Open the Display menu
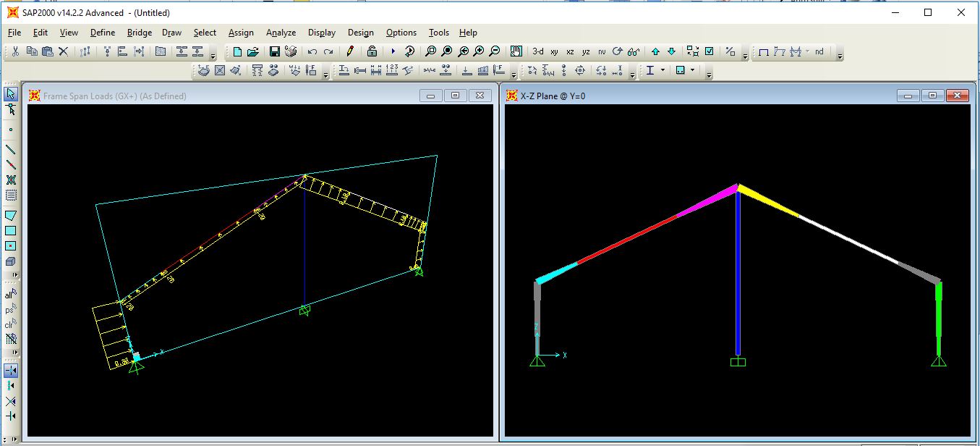Screen dimensions: 980x446 pyautogui.click(x=322, y=33)
